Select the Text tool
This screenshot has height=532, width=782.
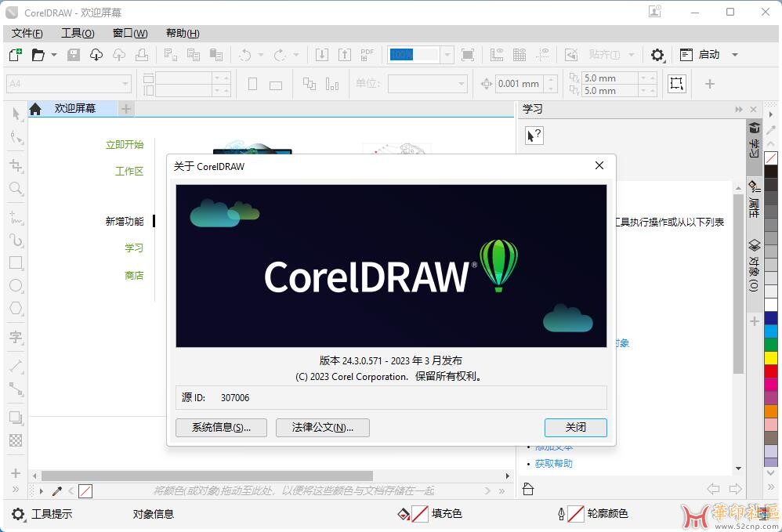(16, 337)
